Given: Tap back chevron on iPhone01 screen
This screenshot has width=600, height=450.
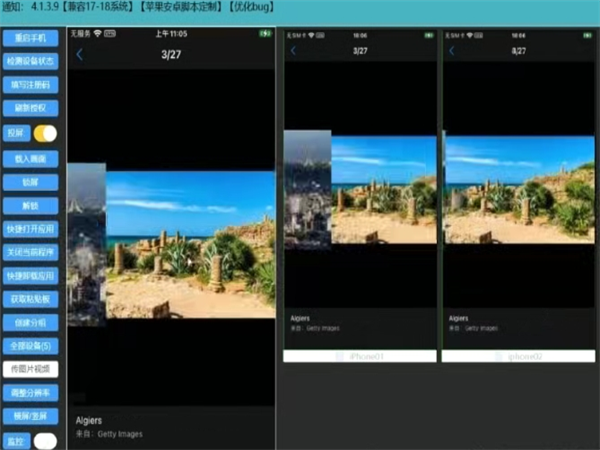Looking at the screenshot, I should 293,50.
